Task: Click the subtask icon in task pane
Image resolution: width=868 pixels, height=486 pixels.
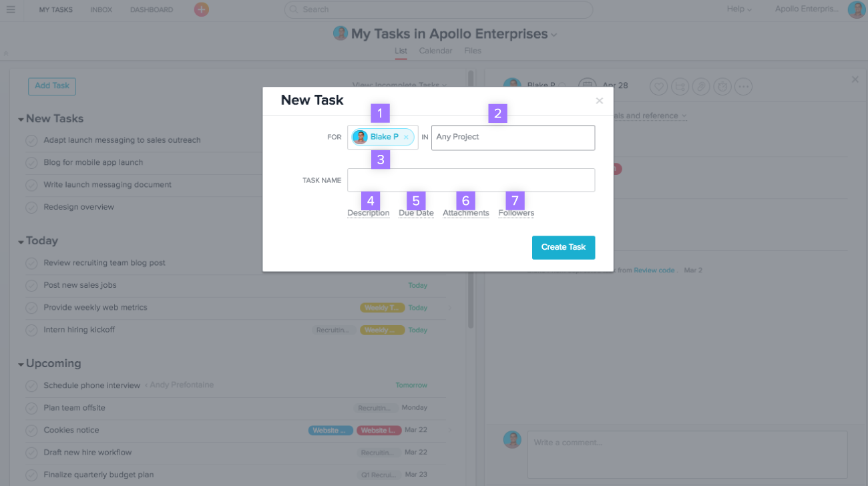Action: (x=680, y=86)
